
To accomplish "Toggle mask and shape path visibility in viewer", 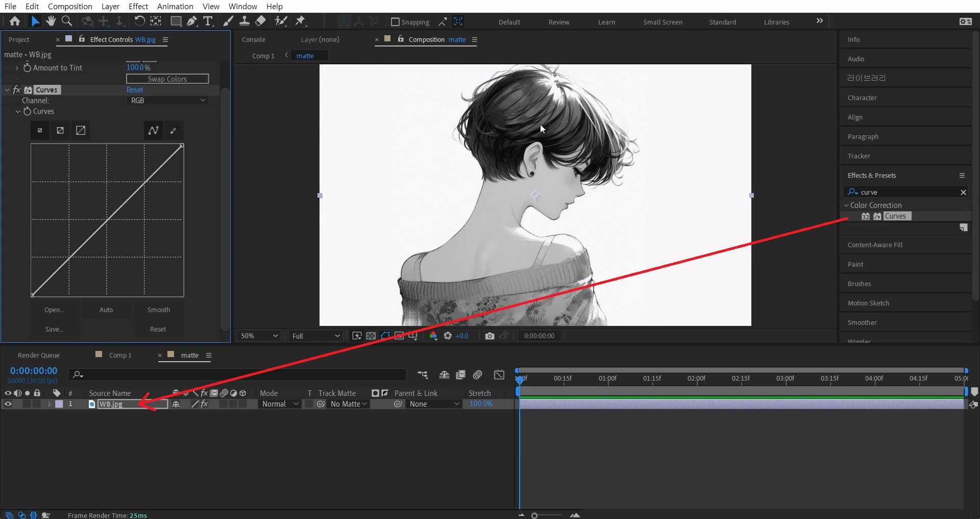I will click(x=385, y=336).
